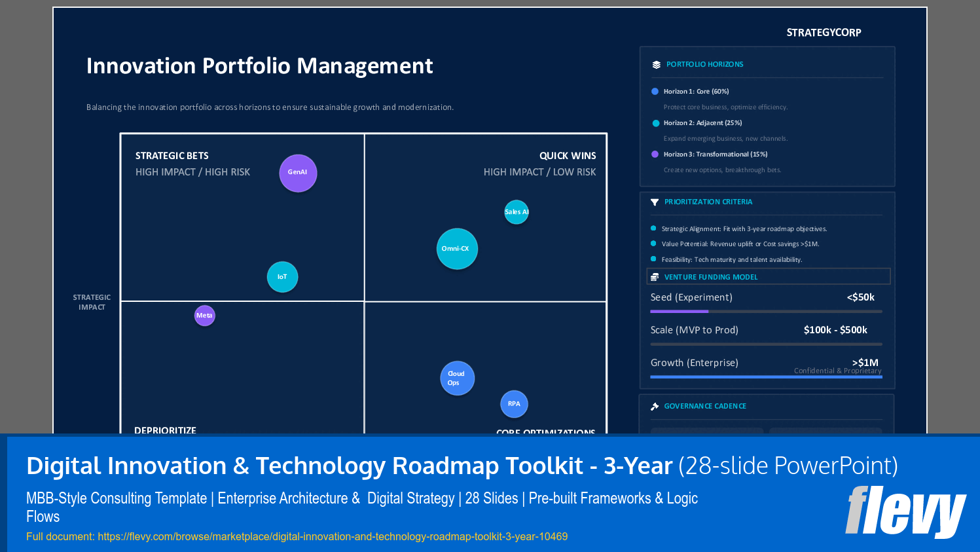
Task: Select the IoT bubble on the matrix
Action: click(282, 276)
